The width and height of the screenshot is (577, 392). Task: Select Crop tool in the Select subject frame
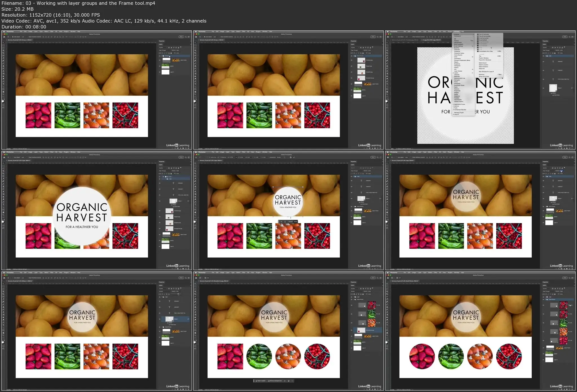tap(195, 294)
